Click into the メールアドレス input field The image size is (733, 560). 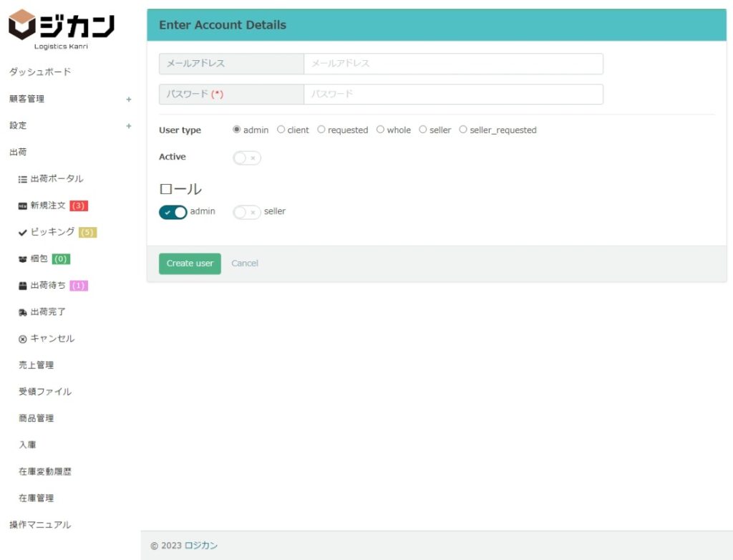452,64
